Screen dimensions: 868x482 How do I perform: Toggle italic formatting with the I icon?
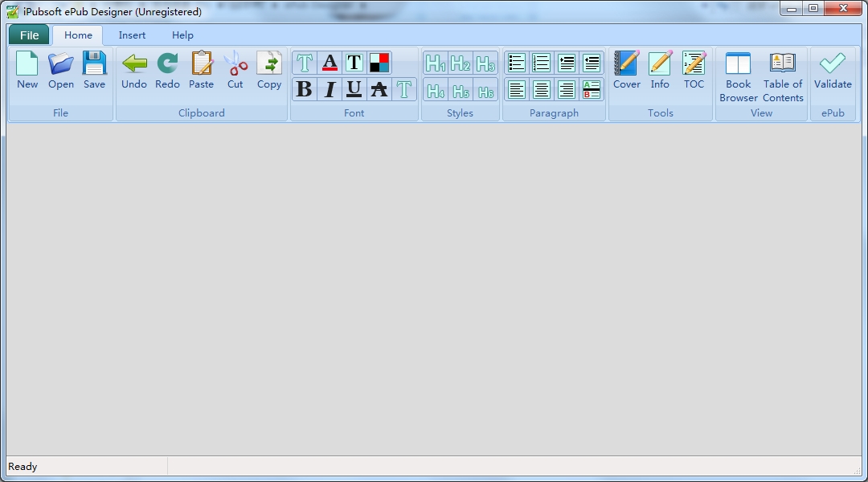point(330,89)
